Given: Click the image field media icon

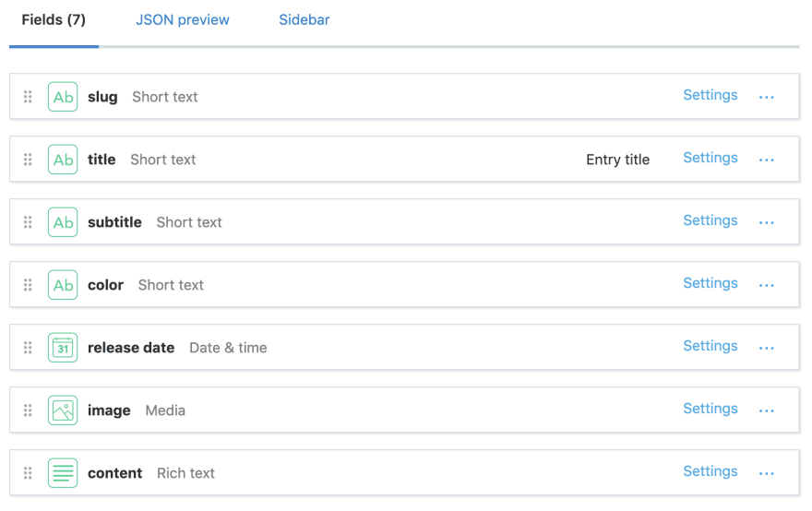Looking at the screenshot, I should point(63,410).
